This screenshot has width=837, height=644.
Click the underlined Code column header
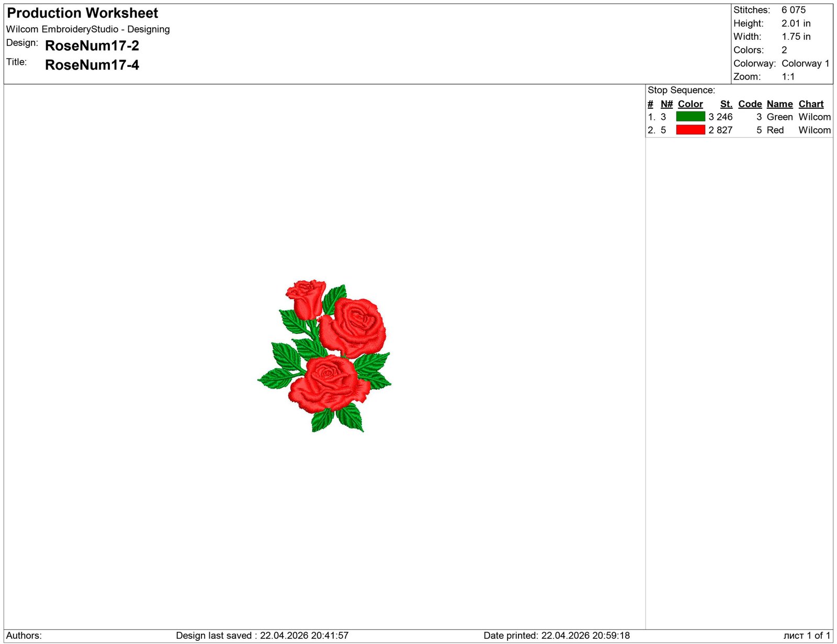750,104
